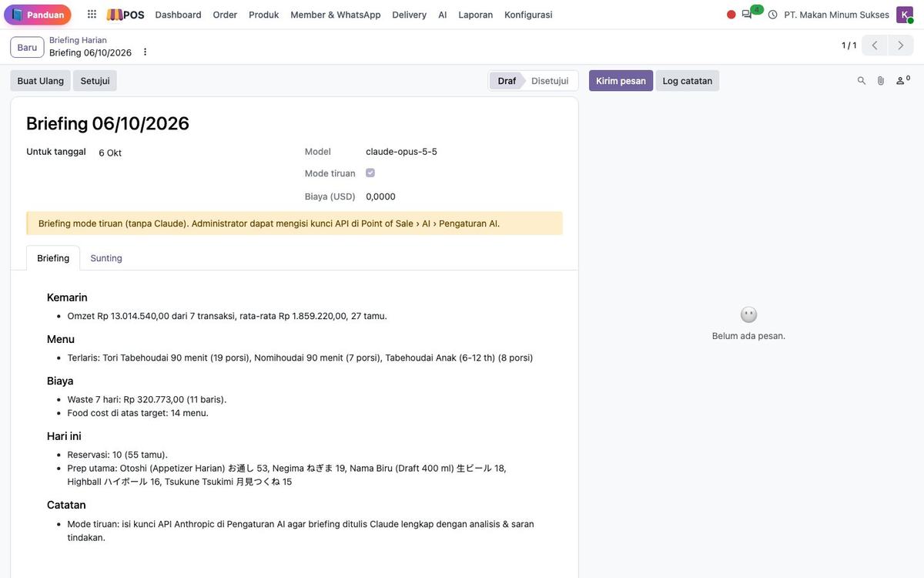This screenshot has width=924, height=578.
Task: Click the Kirim pesan button
Action: [x=621, y=81]
